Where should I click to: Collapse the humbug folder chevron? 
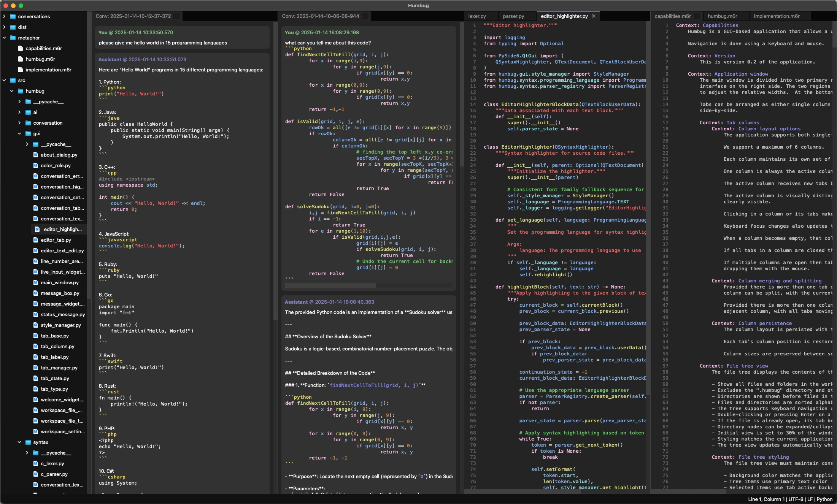12,91
